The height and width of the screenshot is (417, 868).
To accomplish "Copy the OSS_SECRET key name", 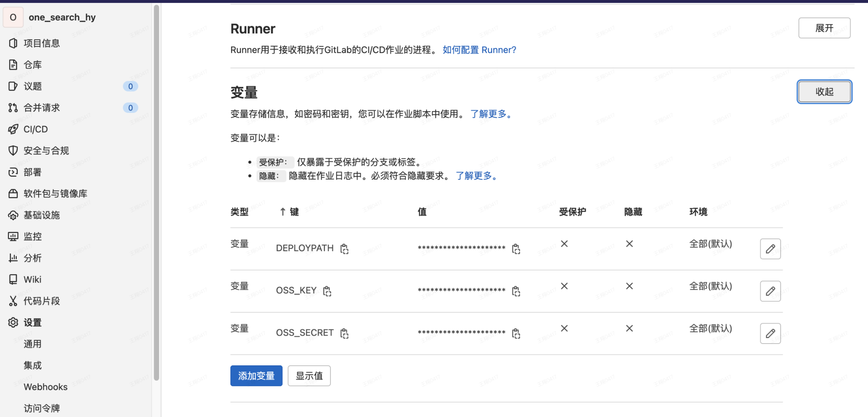I will [344, 333].
